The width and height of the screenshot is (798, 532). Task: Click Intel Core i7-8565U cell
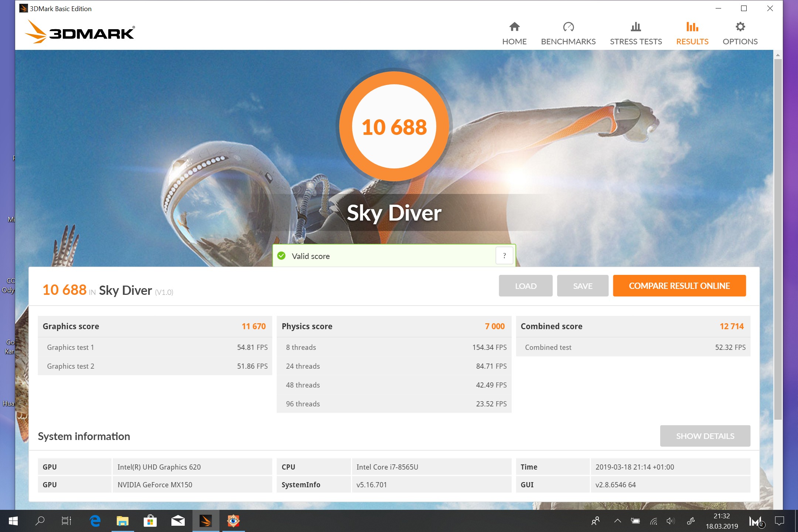(x=431, y=467)
